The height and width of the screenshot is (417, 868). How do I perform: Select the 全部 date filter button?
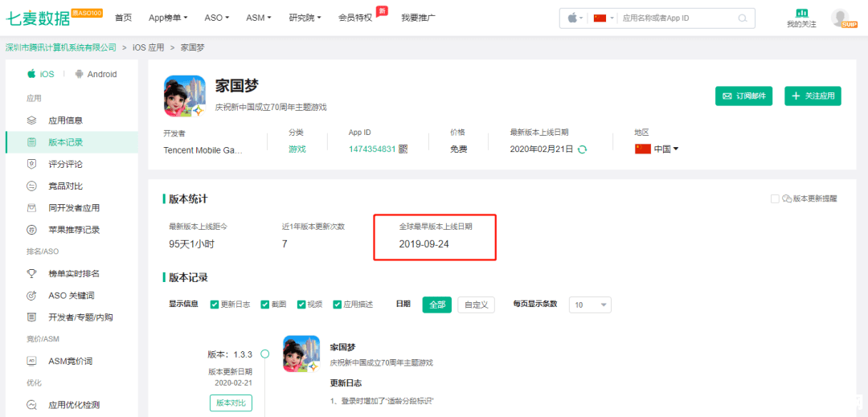[x=436, y=305]
